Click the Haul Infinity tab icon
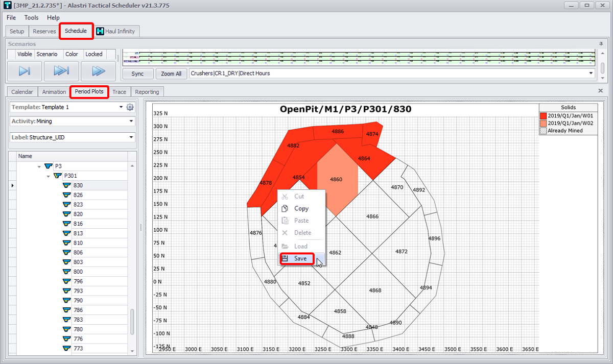Image resolution: width=613 pixels, height=364 pixels. [x=100, y=31]
